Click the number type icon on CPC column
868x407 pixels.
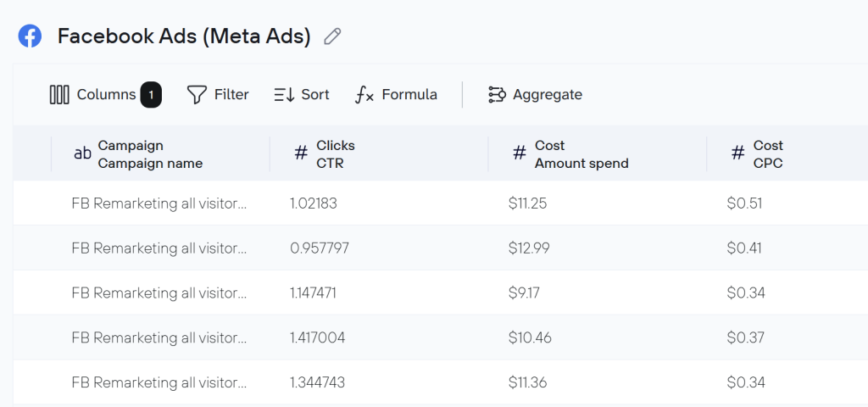coord(738,153)
